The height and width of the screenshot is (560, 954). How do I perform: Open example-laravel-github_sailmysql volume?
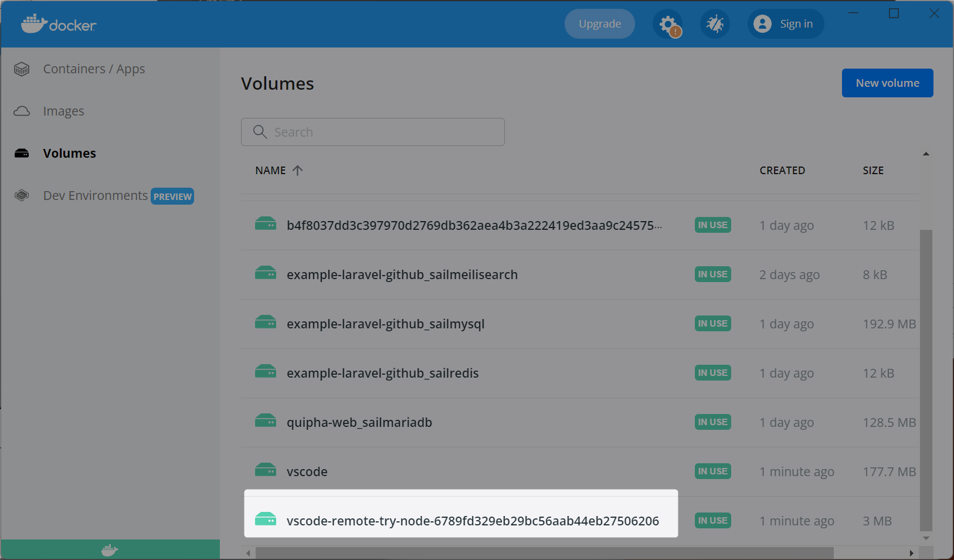pos(386,324)
